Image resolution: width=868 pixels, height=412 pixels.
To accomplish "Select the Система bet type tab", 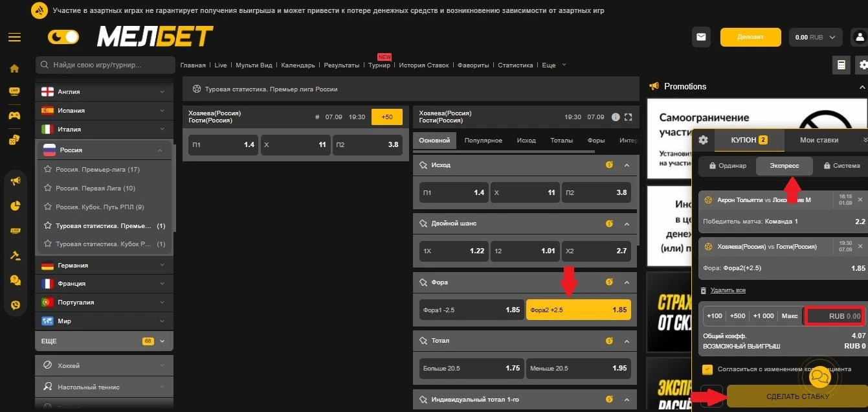I will [841, 166].
